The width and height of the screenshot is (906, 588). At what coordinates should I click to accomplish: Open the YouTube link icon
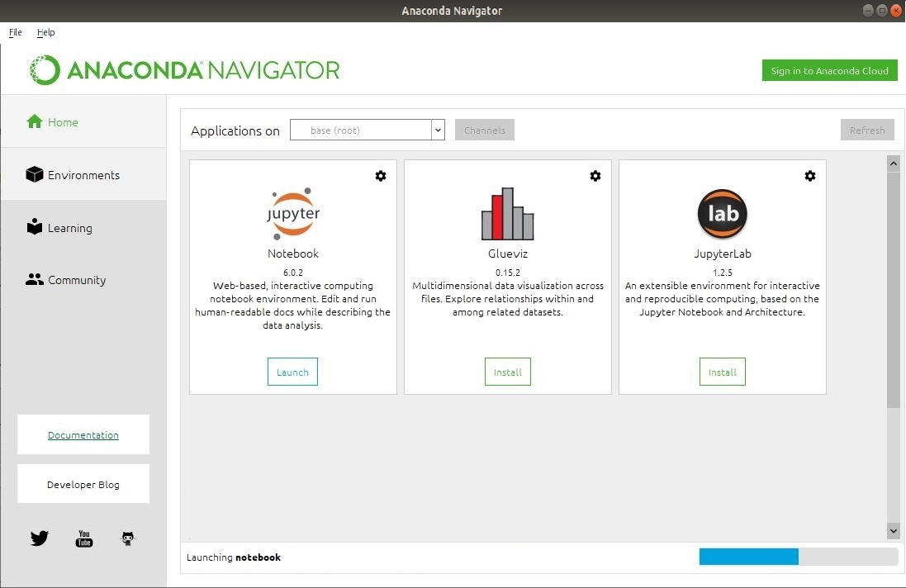click(84, 538)
